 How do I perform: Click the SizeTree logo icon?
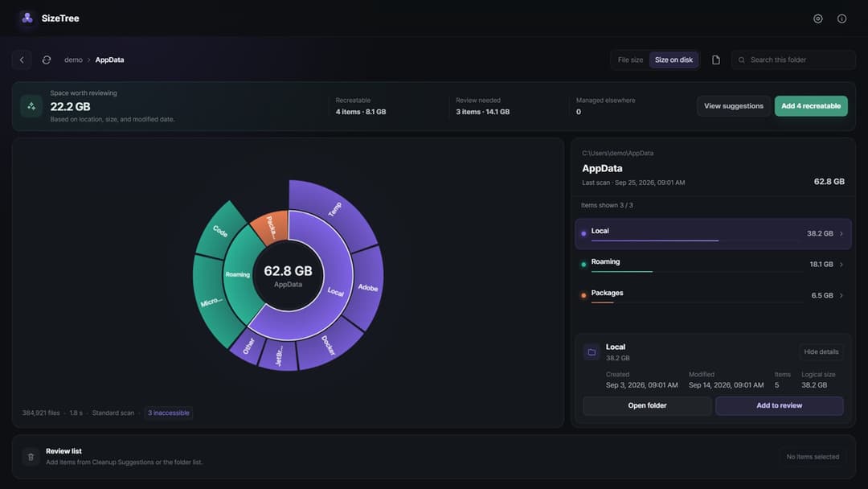coord(27,18)
